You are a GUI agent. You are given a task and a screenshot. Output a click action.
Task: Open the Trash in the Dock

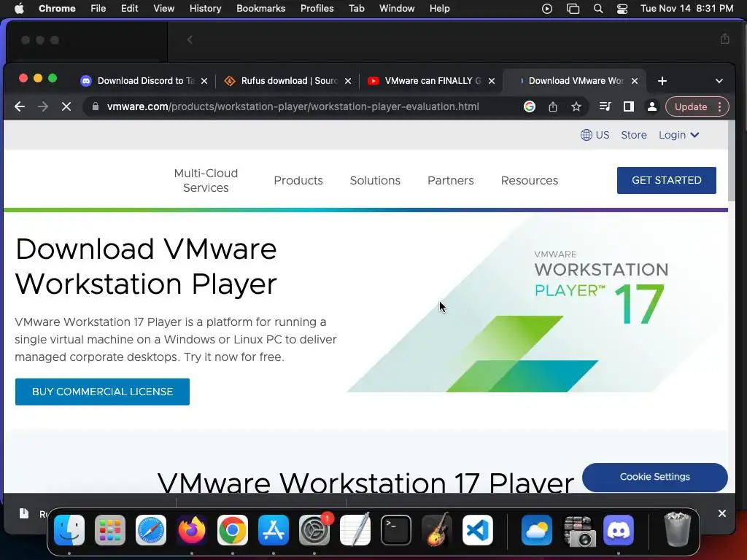(677, 529)
